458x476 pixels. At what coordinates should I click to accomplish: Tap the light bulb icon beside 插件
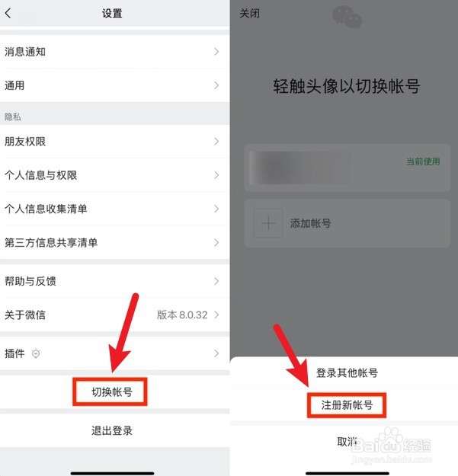36,353
